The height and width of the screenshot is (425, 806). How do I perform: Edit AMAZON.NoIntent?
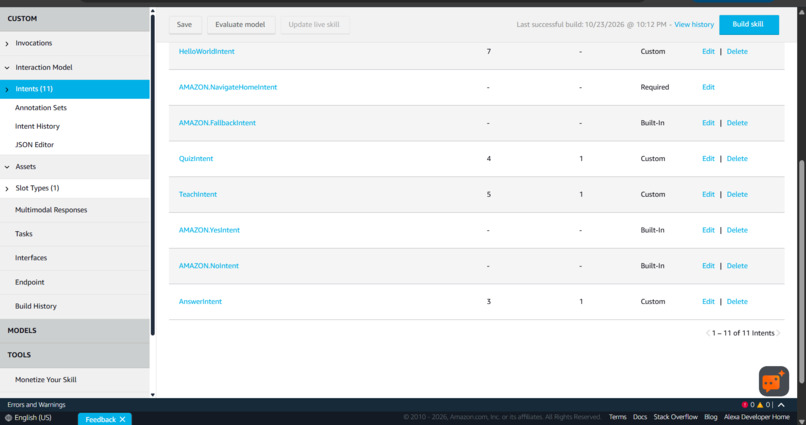pyautogui.click(x=708, y=266)
